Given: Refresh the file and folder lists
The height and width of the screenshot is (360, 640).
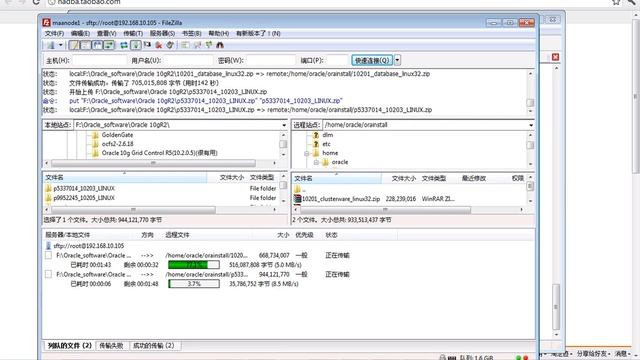Looking at the screenshot, I should point(124,45).
